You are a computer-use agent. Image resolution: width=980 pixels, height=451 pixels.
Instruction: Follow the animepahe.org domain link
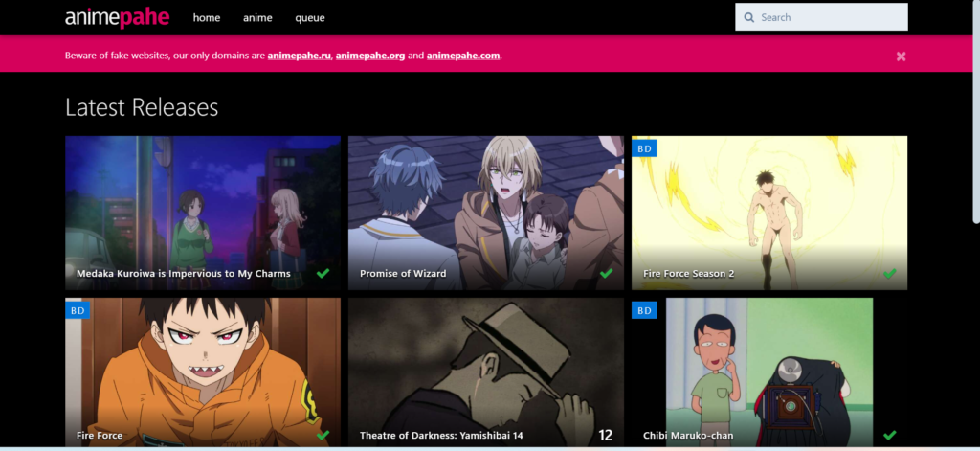(x=370, y=56)
